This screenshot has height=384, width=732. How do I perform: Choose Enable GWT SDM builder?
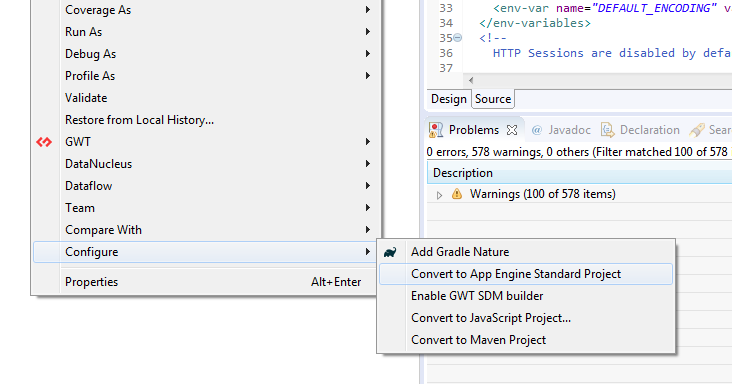(526, 296)
